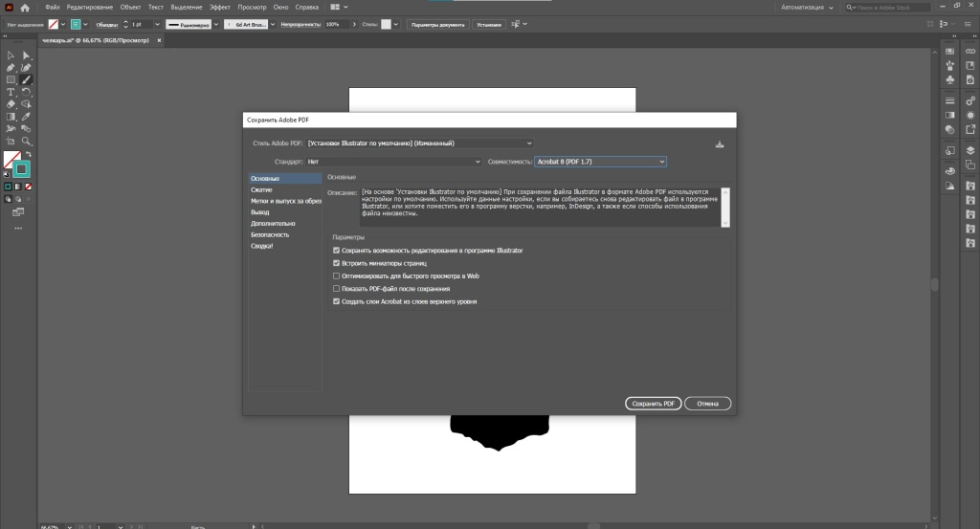Select the Paintbrush tool
The height and width of the screenshot is (529, 980).
point(26,80)
